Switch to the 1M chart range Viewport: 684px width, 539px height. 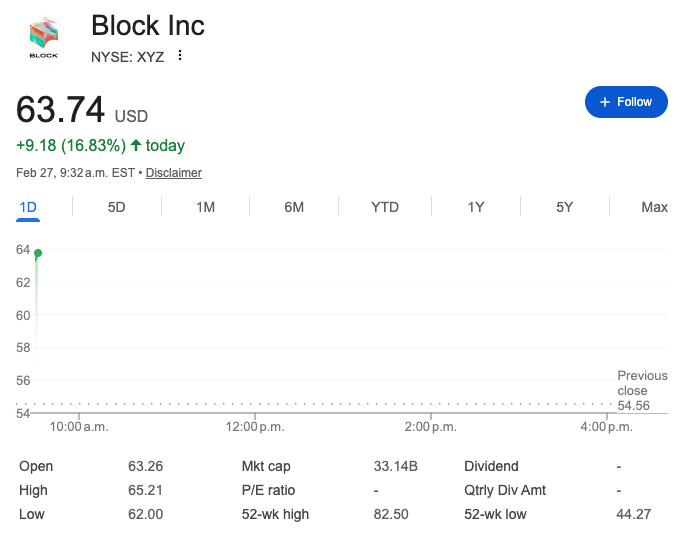[205, 207]
